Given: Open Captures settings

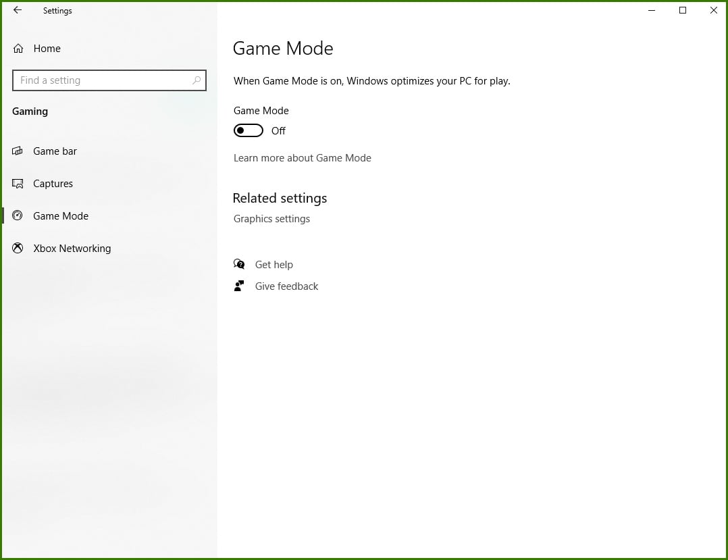Looking at the screenshot, I should click(x=53, y=184).
